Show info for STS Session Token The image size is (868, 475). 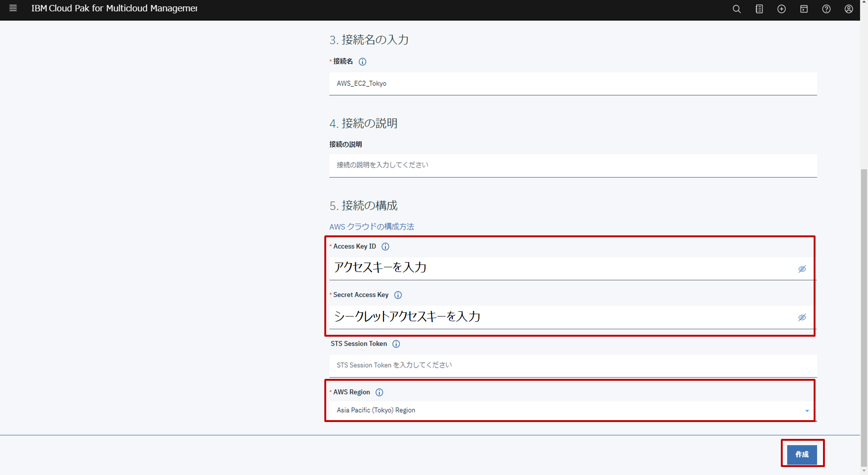(396, 344)
